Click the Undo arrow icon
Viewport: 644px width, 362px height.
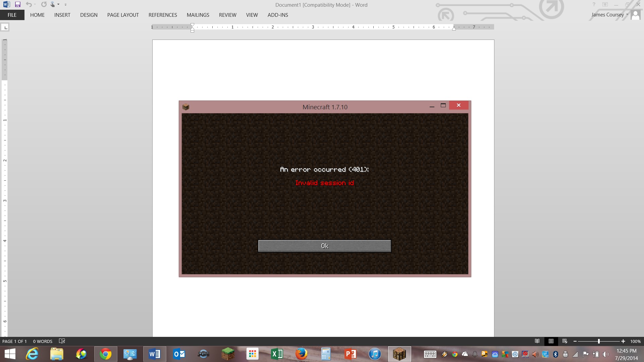(x=29, y=4)
